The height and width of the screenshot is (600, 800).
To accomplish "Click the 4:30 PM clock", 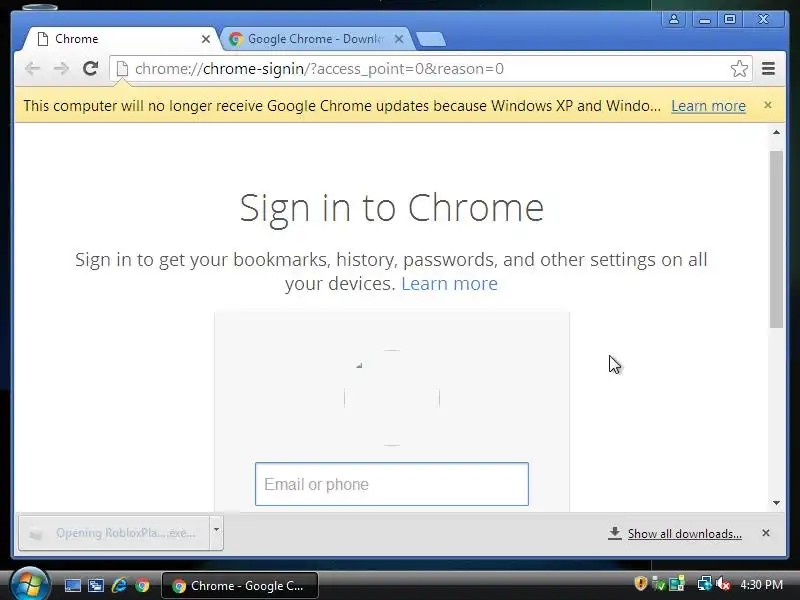I will (761, 584).
